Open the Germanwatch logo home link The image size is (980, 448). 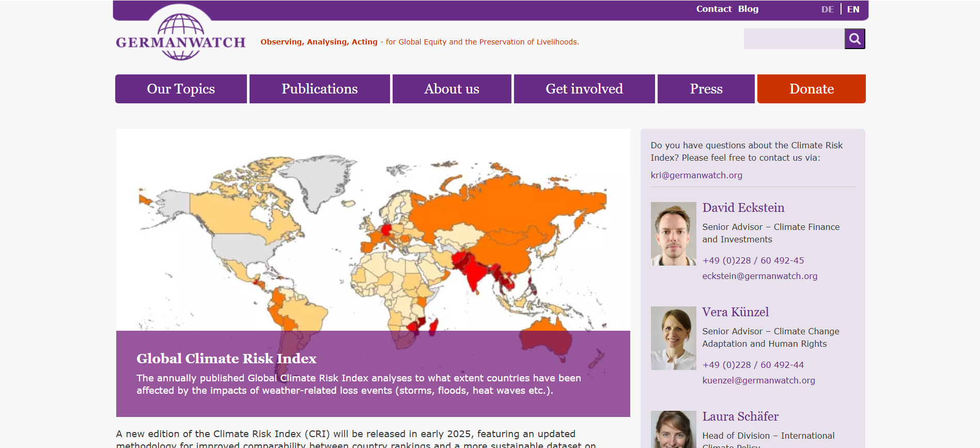pyautogui.click(x=180, y=36)
